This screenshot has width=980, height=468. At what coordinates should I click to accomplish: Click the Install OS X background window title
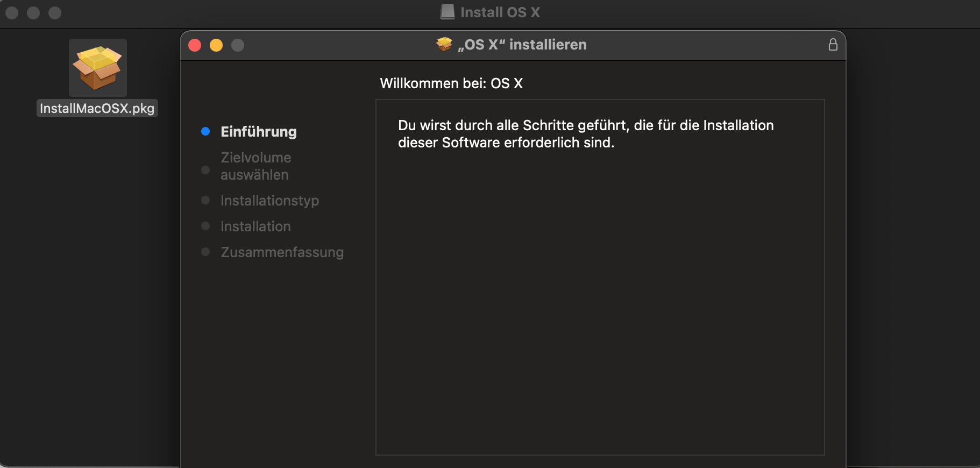coord(500,12)
